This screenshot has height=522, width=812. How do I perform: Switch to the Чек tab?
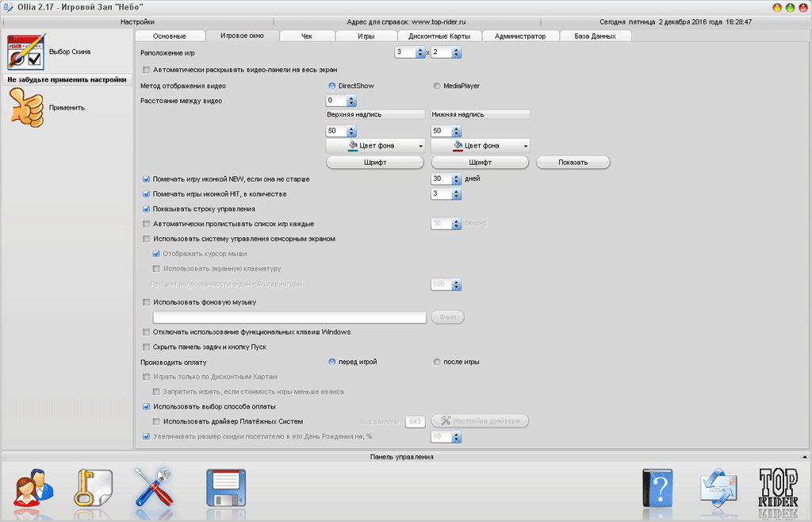pos(307,36)
